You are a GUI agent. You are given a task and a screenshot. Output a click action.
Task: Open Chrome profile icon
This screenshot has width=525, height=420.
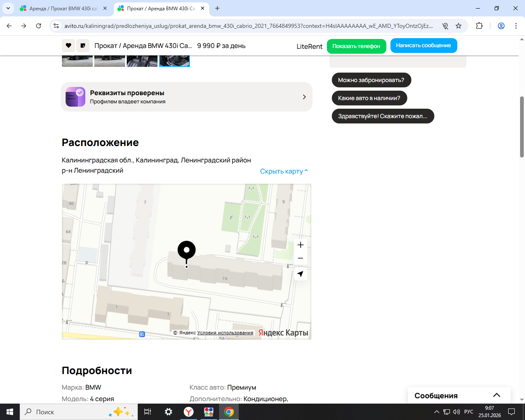(501, 26)
